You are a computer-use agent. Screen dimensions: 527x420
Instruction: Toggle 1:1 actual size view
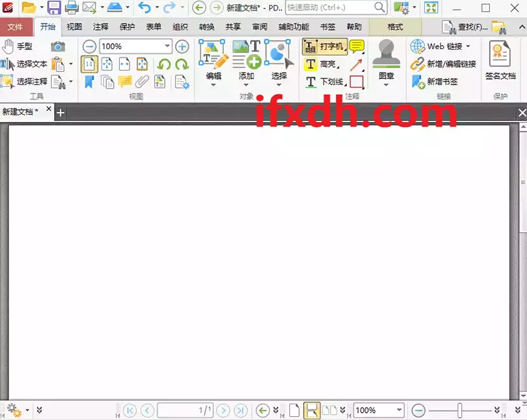pos(90,63)
